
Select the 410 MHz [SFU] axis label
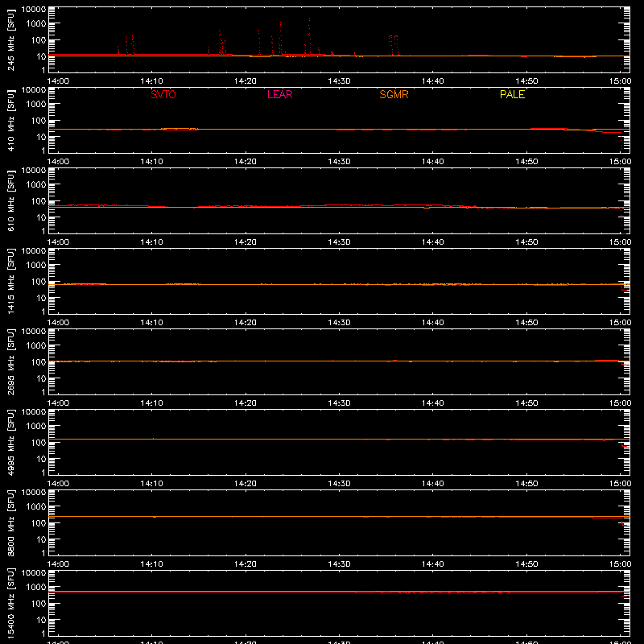click(x=11, y=120)
